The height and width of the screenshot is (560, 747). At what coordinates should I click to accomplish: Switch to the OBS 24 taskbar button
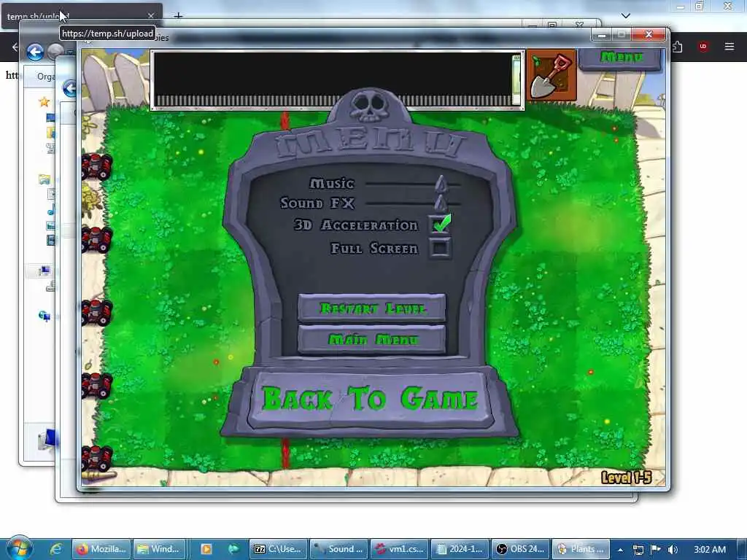pos(521,549)
